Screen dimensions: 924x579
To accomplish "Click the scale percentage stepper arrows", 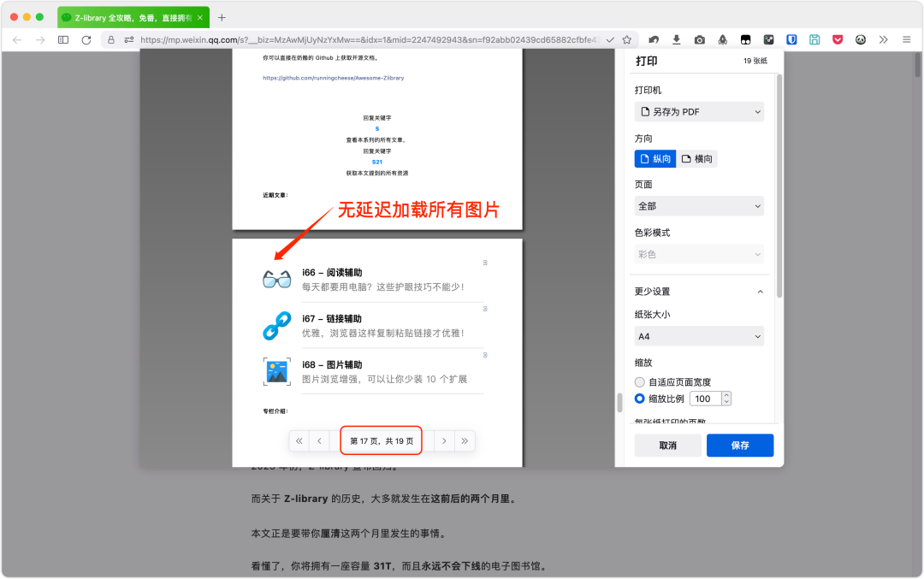I will pos(726,399).
